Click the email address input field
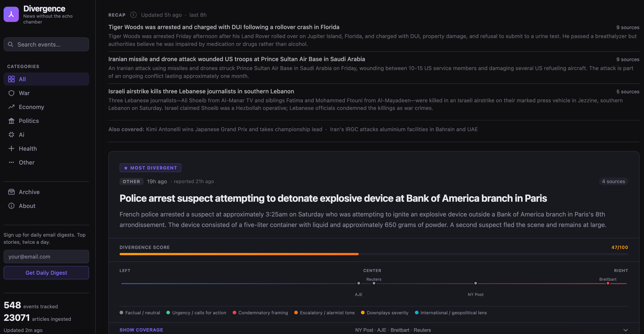Viewport: 644px width, 334px height. [x=46, y=257]
